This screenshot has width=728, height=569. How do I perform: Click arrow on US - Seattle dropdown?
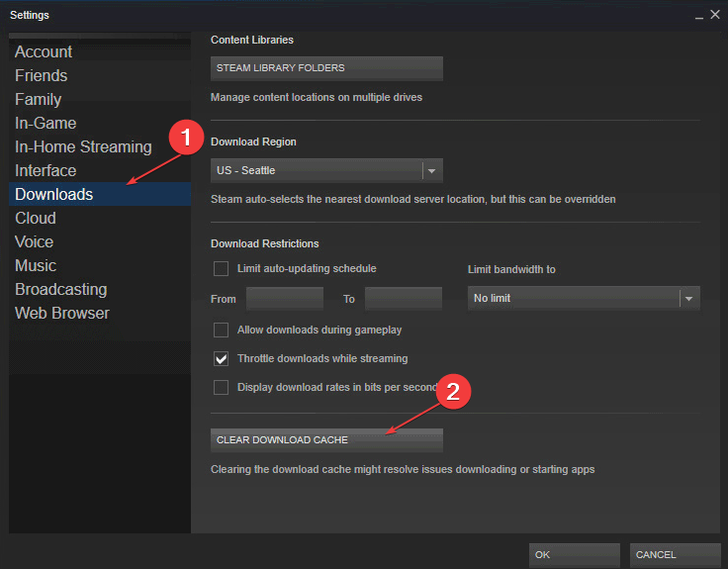[x=432, y=170]
